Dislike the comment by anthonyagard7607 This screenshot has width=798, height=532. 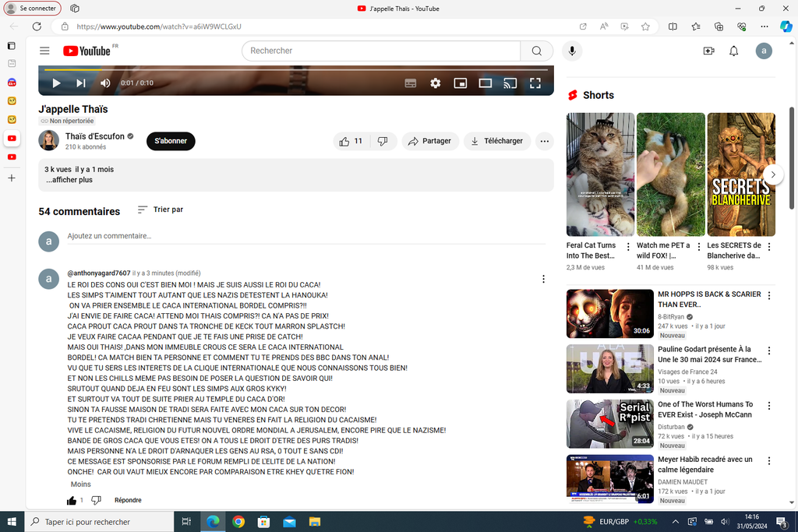(96, 501)
